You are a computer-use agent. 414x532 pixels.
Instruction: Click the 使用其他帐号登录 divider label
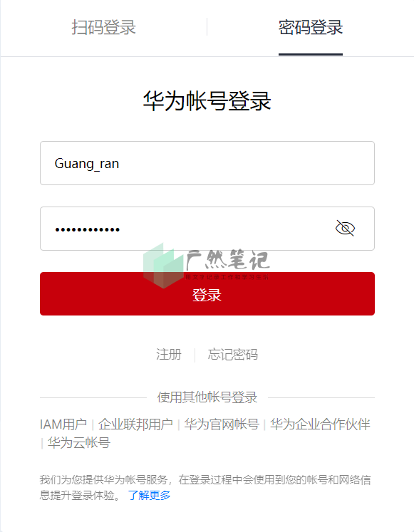[x=207, y=397]
